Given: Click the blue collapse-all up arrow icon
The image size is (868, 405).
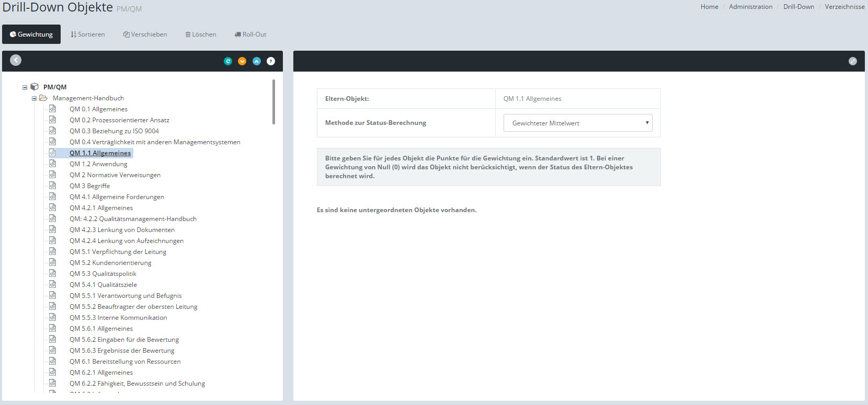Looking at the screenshot, I should click(x=256, y=61).
